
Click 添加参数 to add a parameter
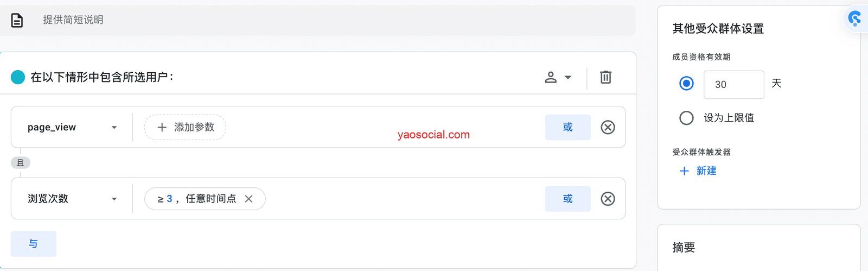click(185, 127)
